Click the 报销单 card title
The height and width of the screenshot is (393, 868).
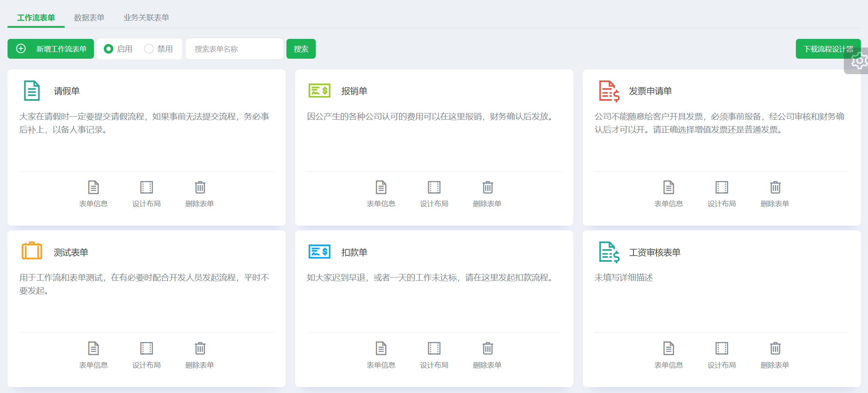point(354,91)
